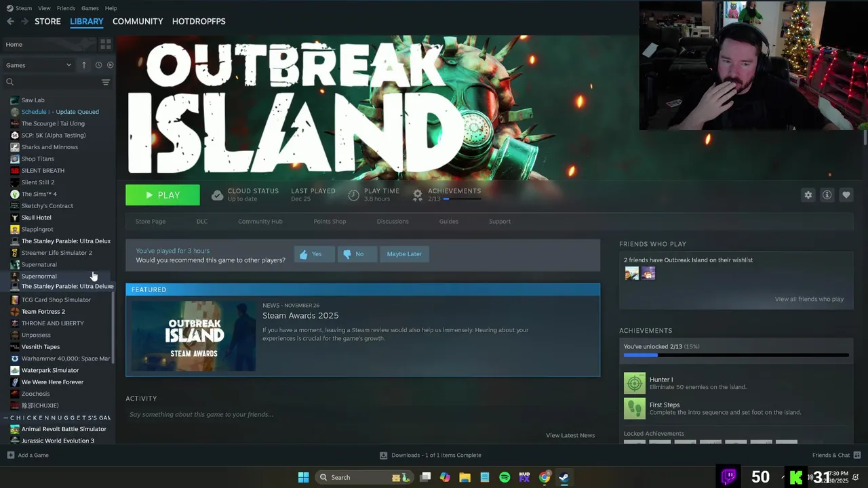Open the Store Page link
868x488 pixels.
click(x=150, y=221)
